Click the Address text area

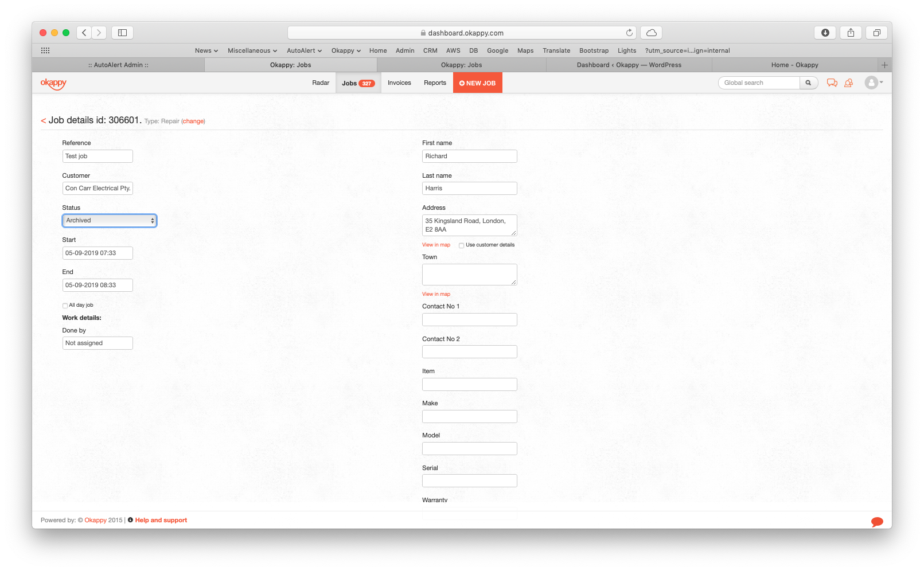click(470, 225)
